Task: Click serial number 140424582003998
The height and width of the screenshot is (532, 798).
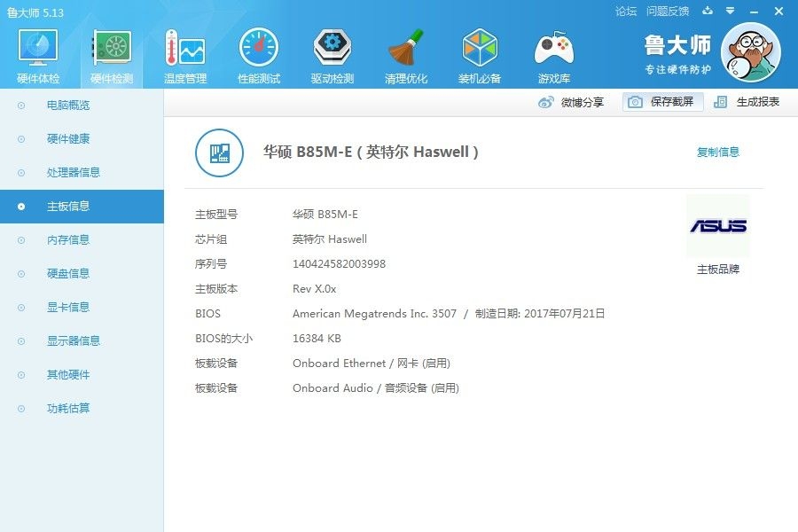Action: click(339, 263)
